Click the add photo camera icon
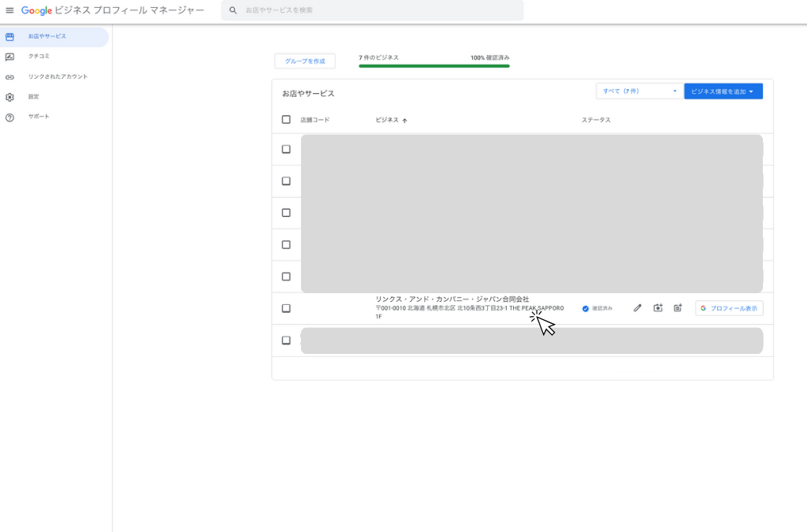Viewport: 807px width, 532px height. (657, 308)
